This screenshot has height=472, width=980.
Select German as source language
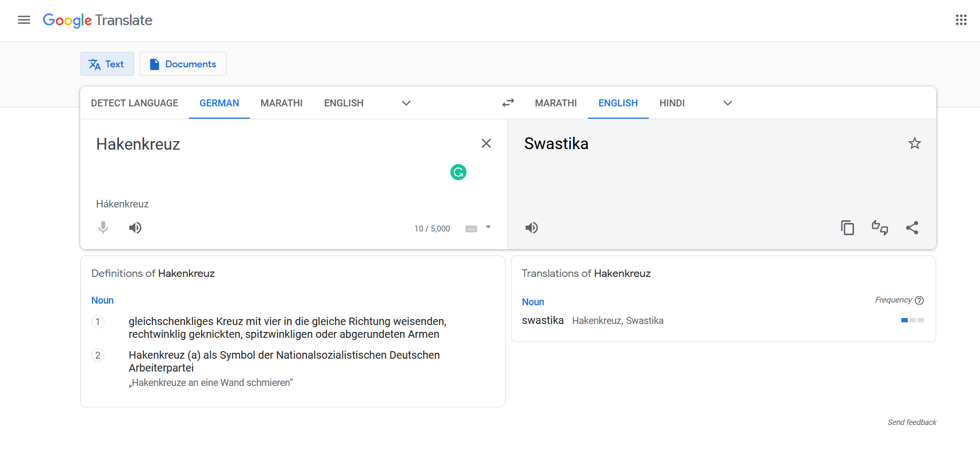[219, 103]
